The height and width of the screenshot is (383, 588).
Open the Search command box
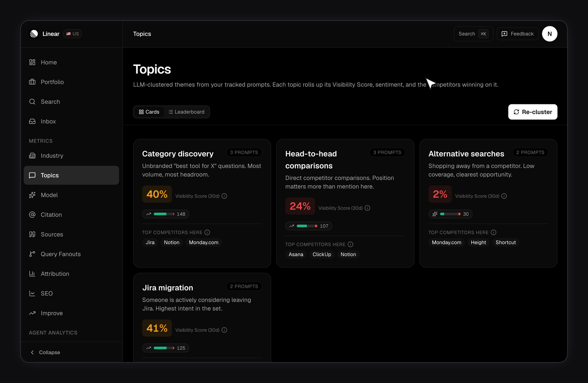coord(473,34)
